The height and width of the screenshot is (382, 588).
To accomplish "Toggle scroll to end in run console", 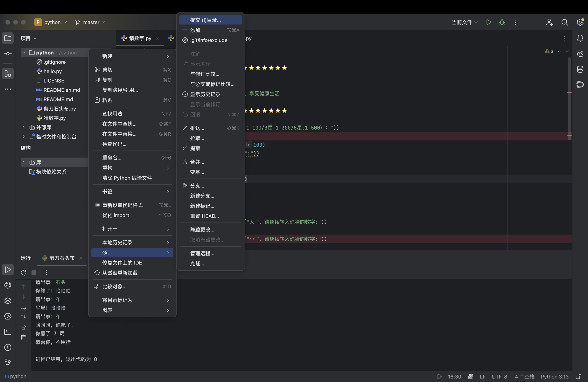I will (23, 317).
